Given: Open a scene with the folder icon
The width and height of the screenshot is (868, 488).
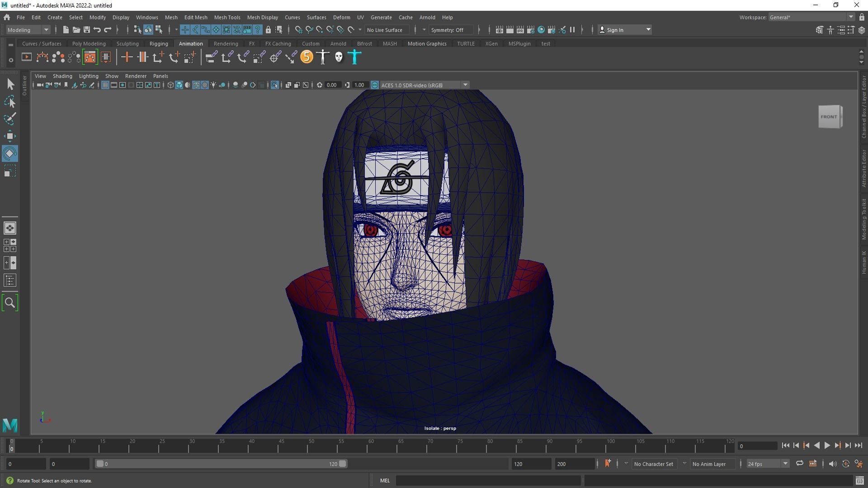Looking at the screenshot, I should [76, 30].
